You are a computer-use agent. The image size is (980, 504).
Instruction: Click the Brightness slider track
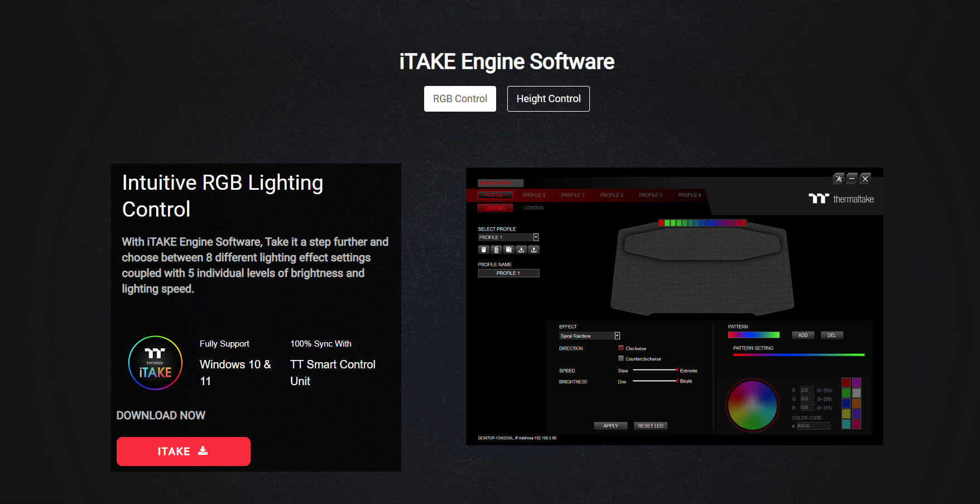[655, 381]
